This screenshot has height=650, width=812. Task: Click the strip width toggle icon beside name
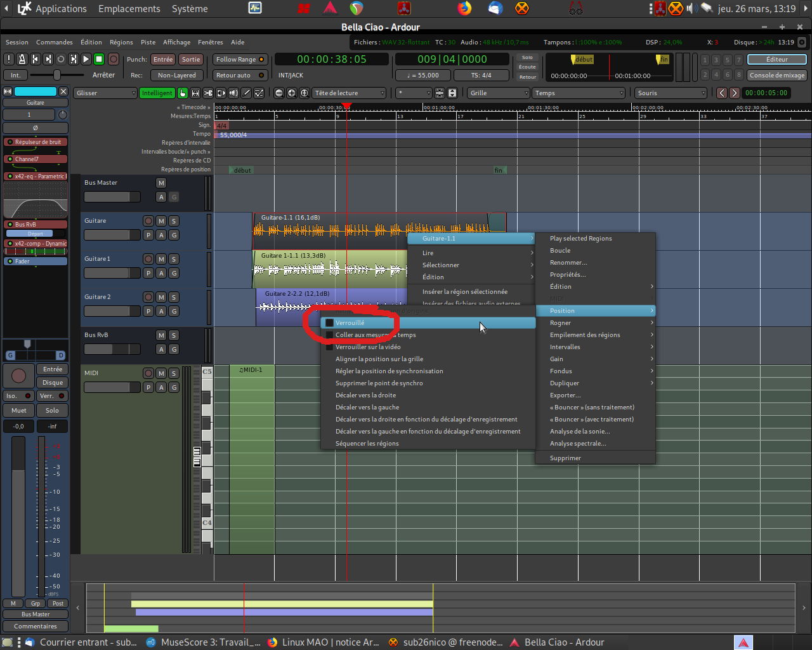8,91
